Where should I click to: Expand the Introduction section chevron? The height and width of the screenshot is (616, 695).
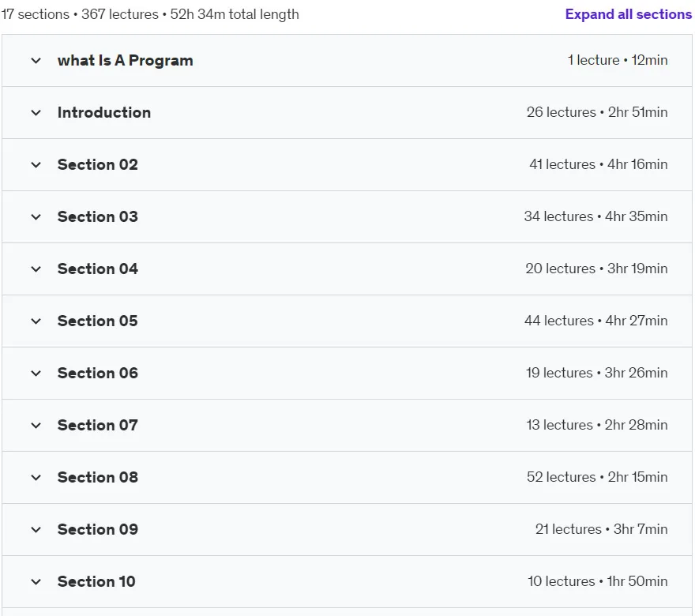point(36,113)
